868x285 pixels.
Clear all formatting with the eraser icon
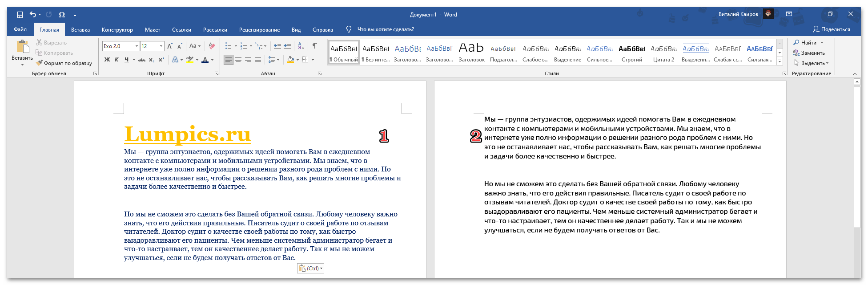tap(212, 46)
